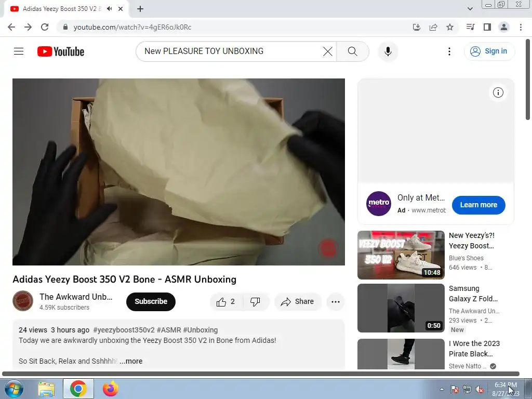Click Sign in button

(x=489, y=51)
